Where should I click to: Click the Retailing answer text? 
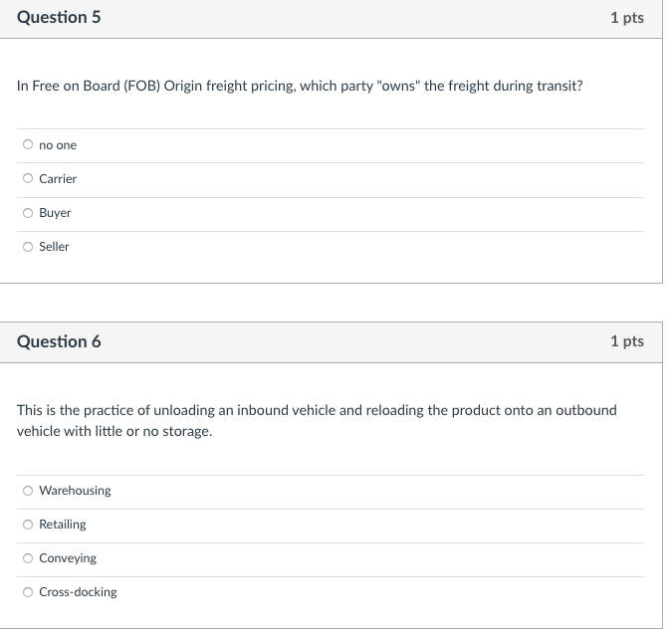click(x=63, y=525)
